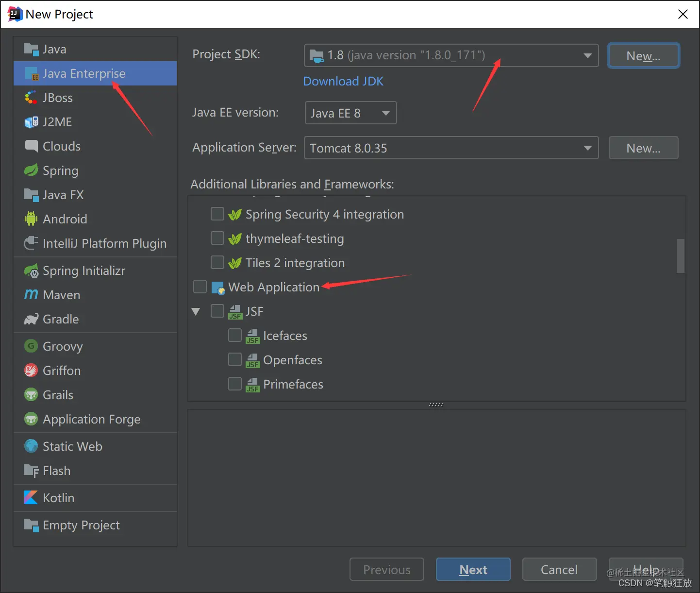Collapse the JSF tree node arrow
The width and height of the screenshot is (700, 593).
point(196,312)
